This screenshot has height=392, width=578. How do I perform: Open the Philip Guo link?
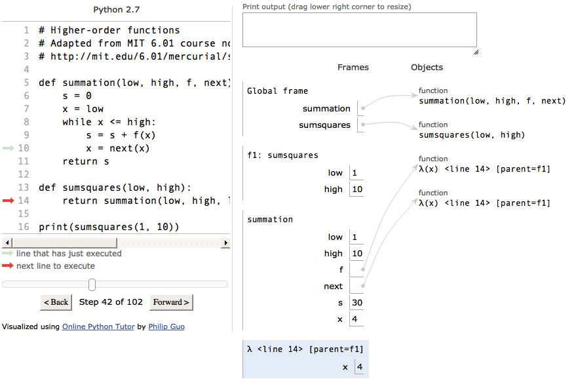pyautogui.click(x=166, y=326)
